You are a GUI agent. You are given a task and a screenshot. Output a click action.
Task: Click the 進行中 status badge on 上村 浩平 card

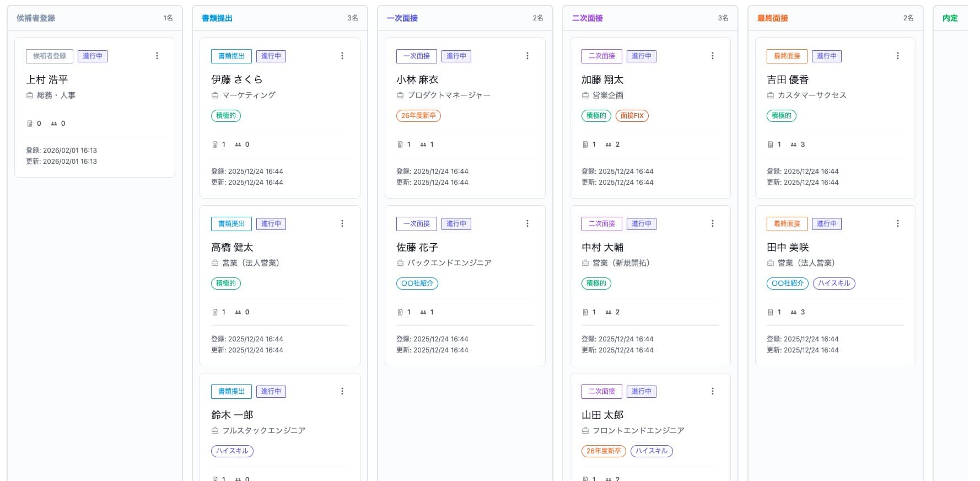(x=93, y=56)
